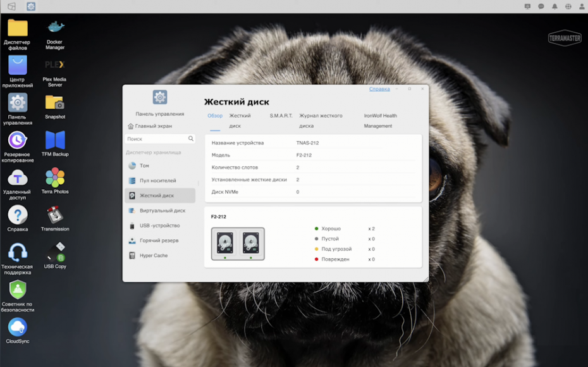Open the S.M.A.R.T. tab

tap(281, 116)
